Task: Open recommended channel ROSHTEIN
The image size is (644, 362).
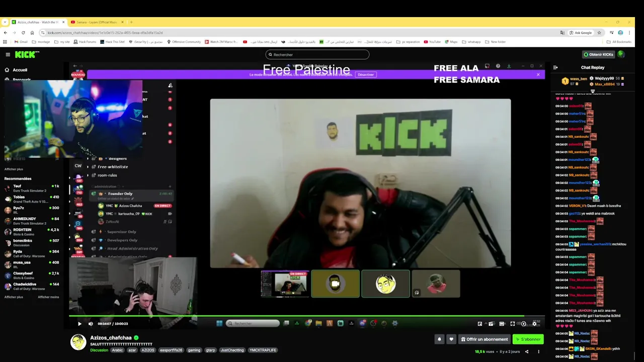Action: point(32,232)
